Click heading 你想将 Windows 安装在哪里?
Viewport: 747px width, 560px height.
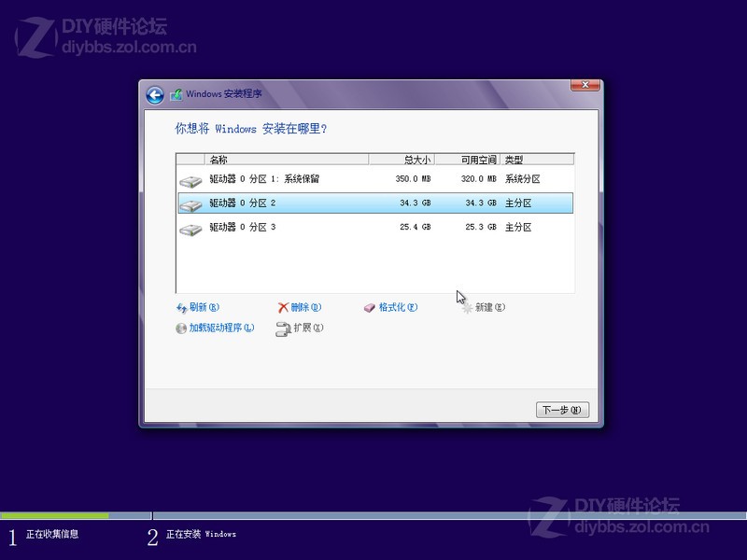[251, 129]
